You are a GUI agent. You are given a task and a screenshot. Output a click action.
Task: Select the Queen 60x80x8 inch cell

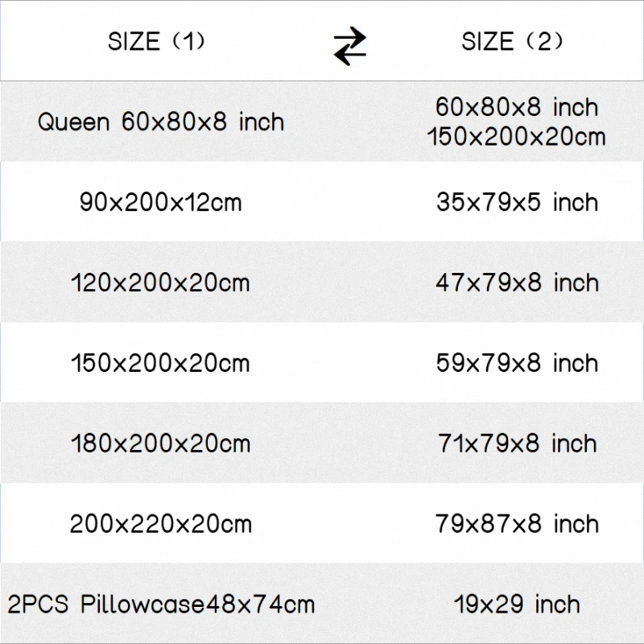coord(161,122)
